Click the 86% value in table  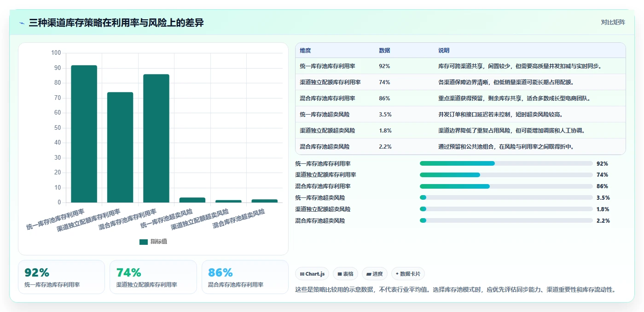384,98
